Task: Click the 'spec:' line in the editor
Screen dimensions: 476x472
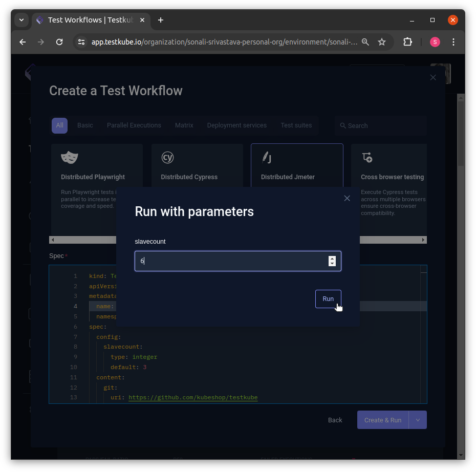Action: point(98,327)
